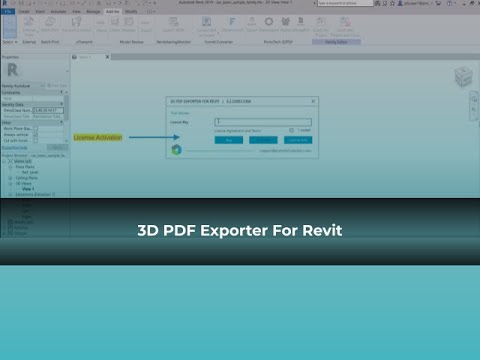
Task: Click the Format Converter panel label
Action: [219, 42]
